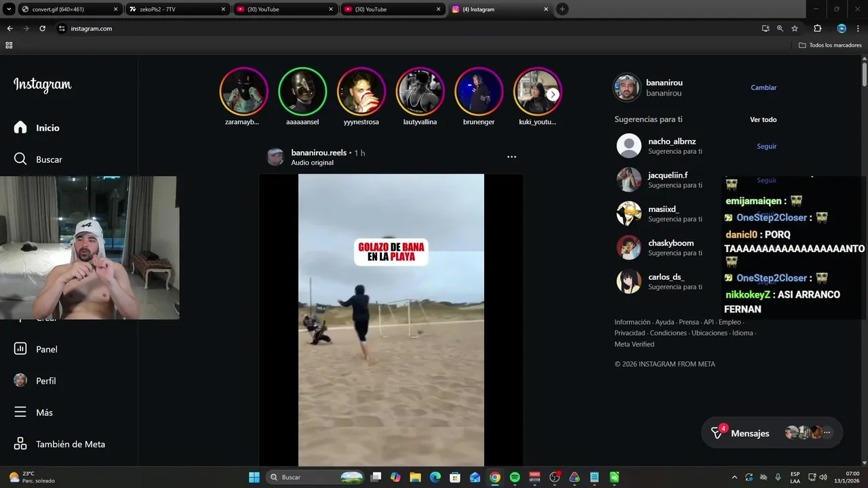View brunenger story

479,91
